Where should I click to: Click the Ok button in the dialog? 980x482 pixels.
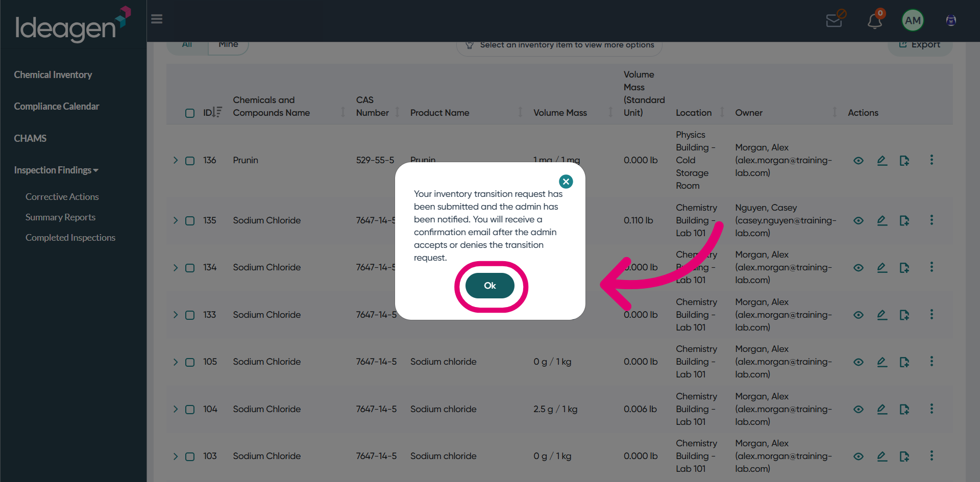click(489, 286)
